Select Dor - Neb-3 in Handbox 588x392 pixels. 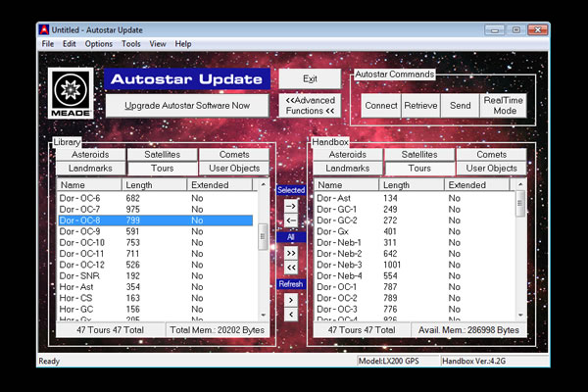[x=413, y=265]
